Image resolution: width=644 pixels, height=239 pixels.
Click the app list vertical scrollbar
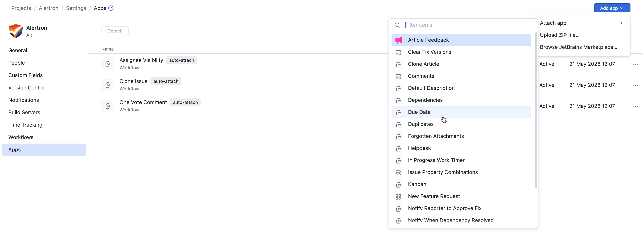536,110
